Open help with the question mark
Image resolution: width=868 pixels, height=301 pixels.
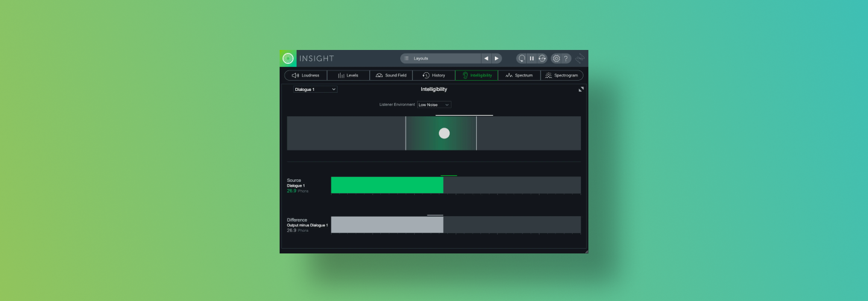point(566,58)
